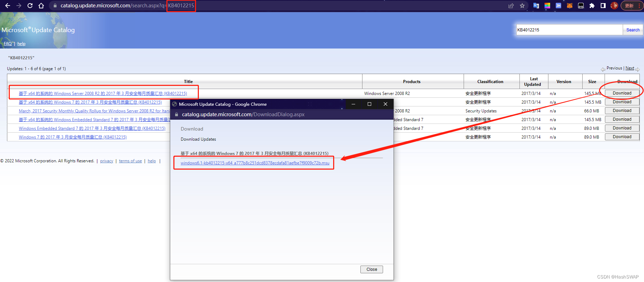Click the catalog search input with KB4012215
The height and width of the screenshot is (282, 644).
click(569, 30)
